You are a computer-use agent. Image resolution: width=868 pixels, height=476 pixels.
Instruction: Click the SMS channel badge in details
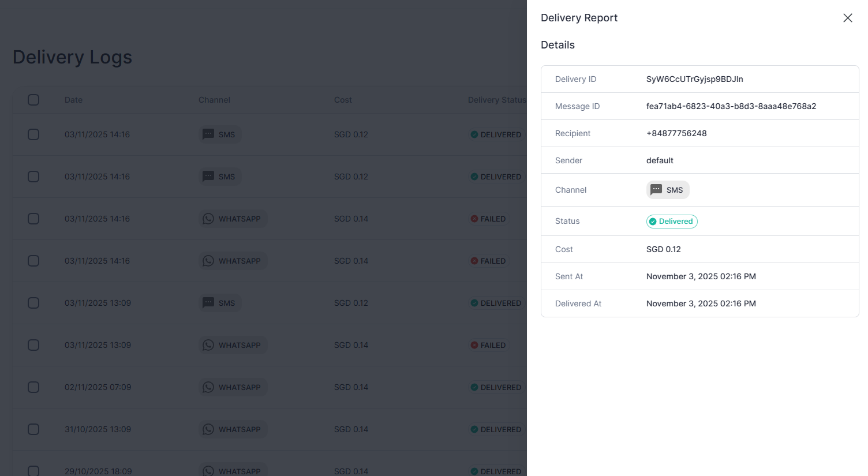pos(668,190)
